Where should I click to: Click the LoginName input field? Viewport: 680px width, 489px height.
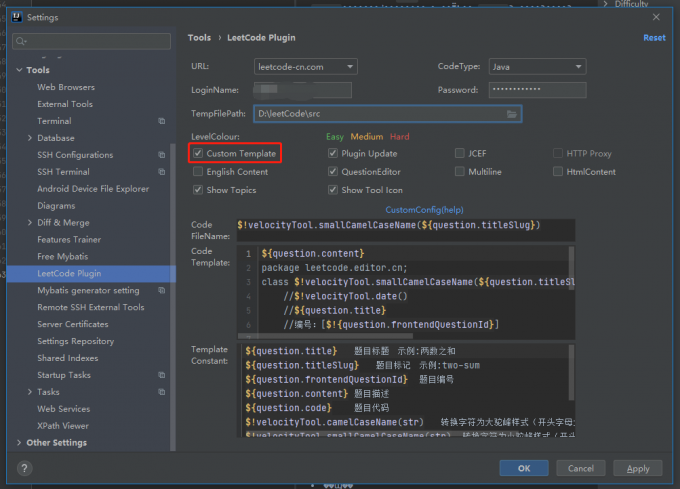[303, 90]
